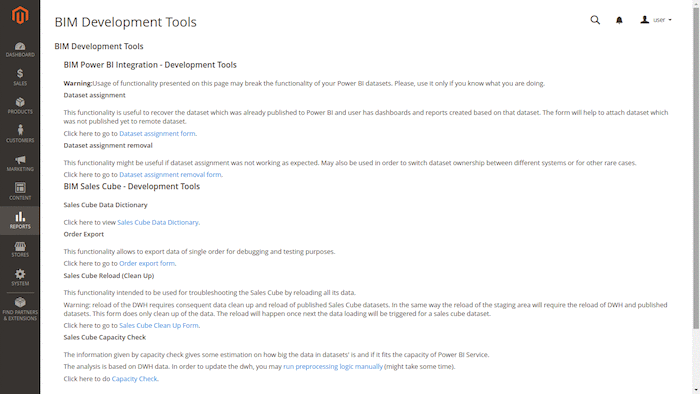
Task: Open the Dataset assignment removal form link
Action: pyautogui.click(x=170, y=174)
